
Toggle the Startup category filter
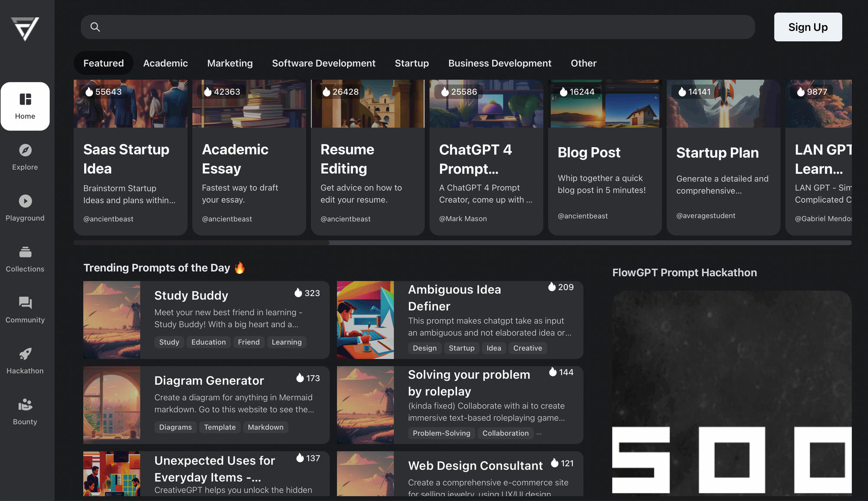point(412,63)
